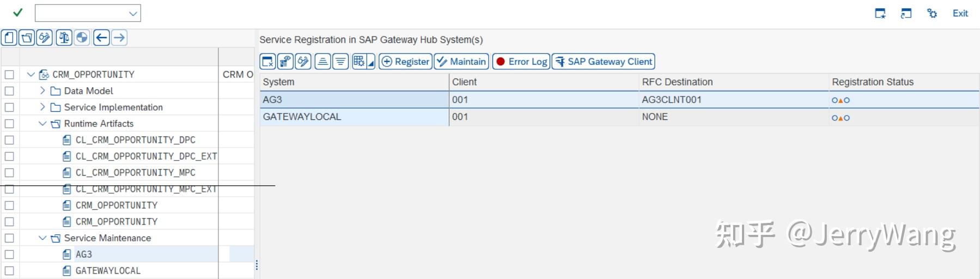Click the generate shortcut window icon

906,13
